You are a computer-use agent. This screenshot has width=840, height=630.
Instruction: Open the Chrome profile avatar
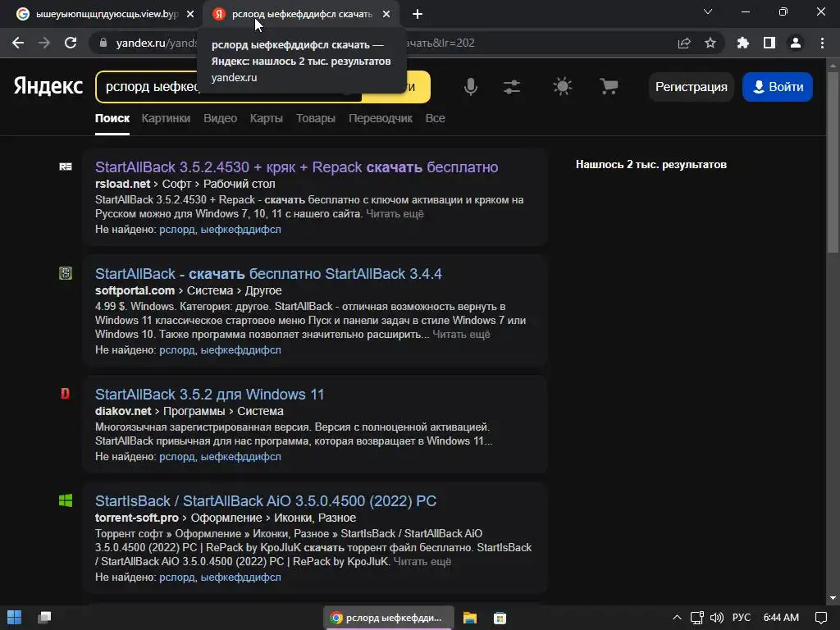coord(796,43)
